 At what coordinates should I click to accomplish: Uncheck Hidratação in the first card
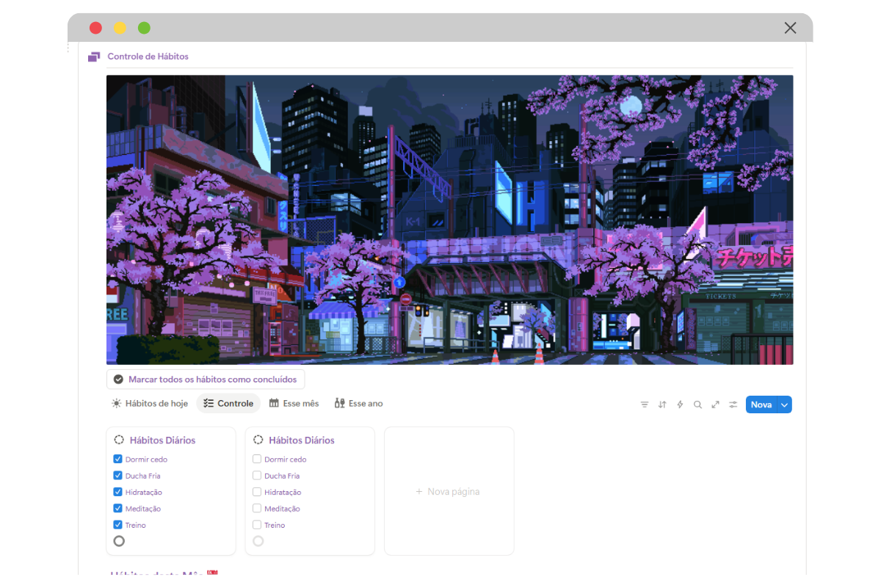coord(117,492)
